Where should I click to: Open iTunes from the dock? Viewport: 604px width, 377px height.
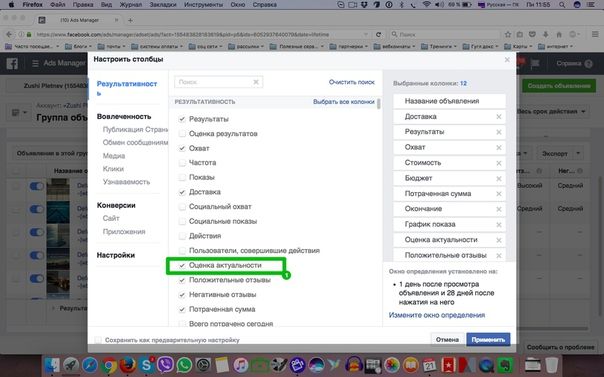pyautogui.click(x=241, y=365)
